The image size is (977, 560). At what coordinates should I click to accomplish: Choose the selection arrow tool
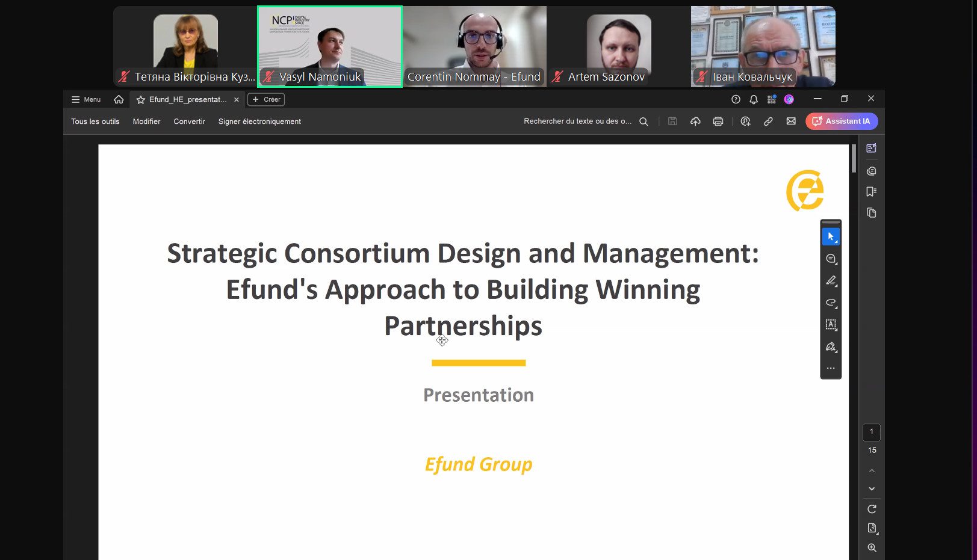coord(831,236)
